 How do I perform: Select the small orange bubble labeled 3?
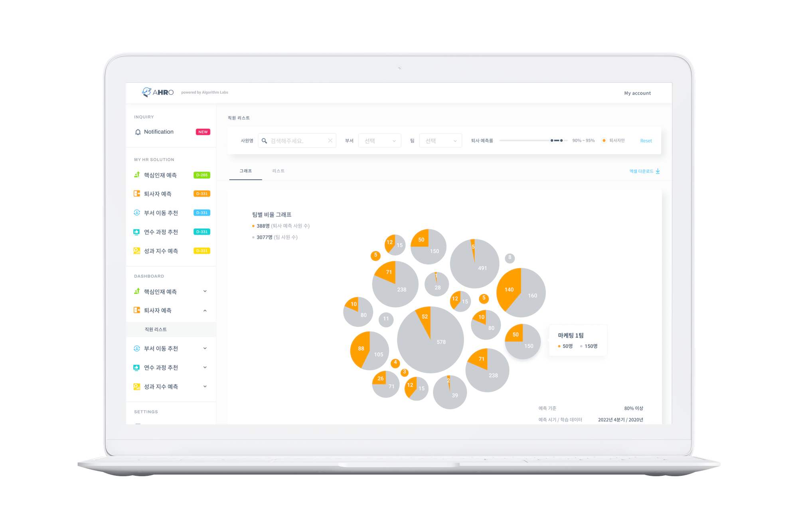pos(404,372)
